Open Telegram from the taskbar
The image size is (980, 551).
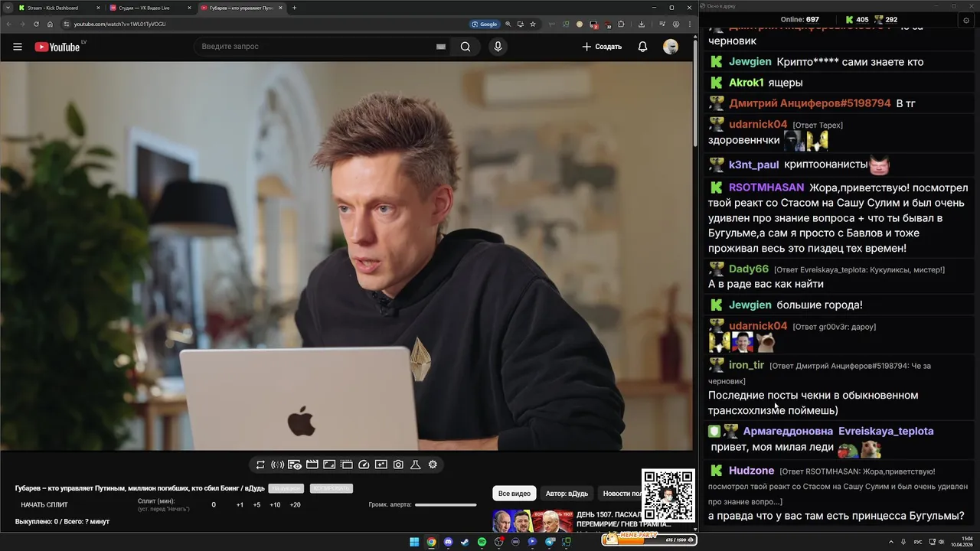click(x=549, y=542)
